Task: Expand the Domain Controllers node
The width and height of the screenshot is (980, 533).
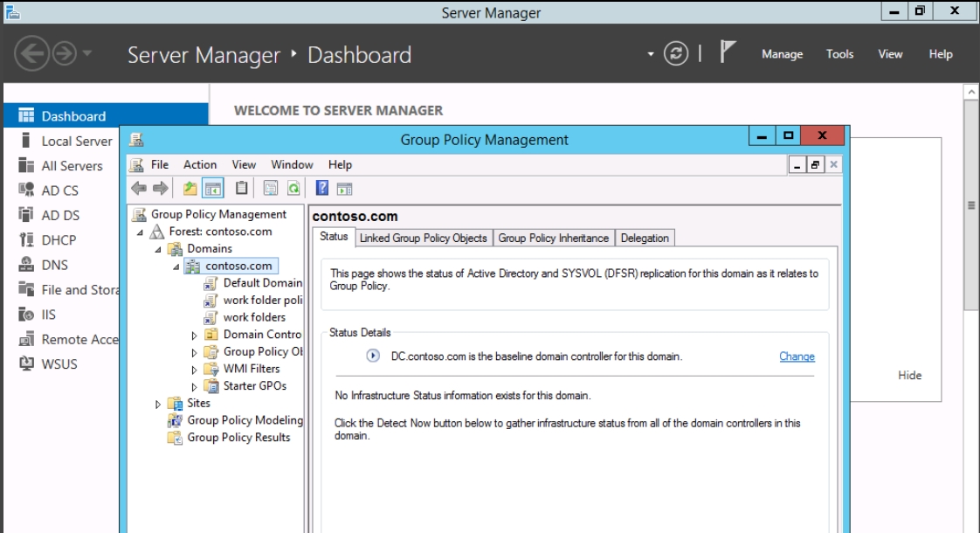Action: [x=195, y=336]
